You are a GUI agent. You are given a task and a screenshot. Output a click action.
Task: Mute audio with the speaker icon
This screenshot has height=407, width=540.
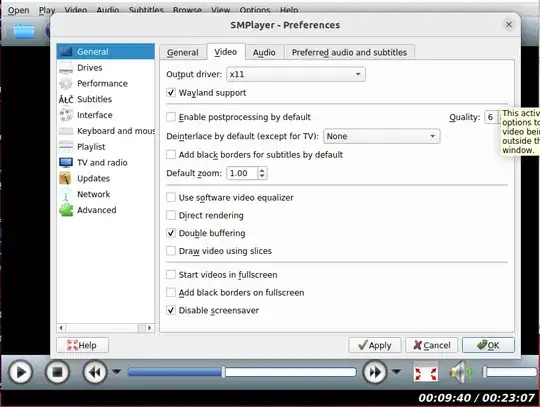(x=461, y=373)
